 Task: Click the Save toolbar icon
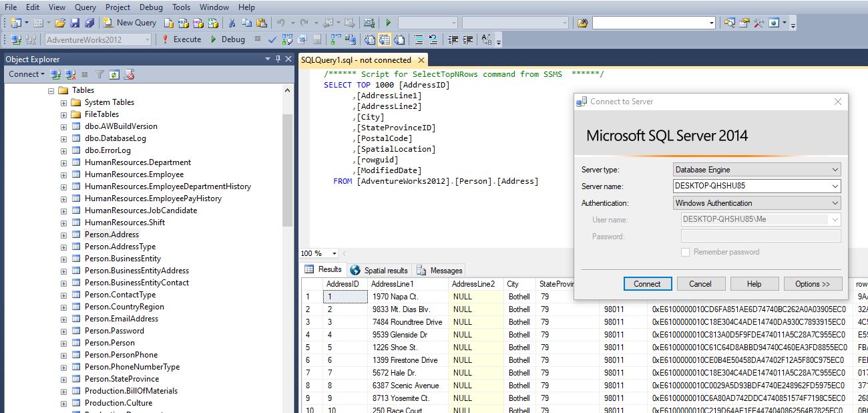tap(77, 22)
